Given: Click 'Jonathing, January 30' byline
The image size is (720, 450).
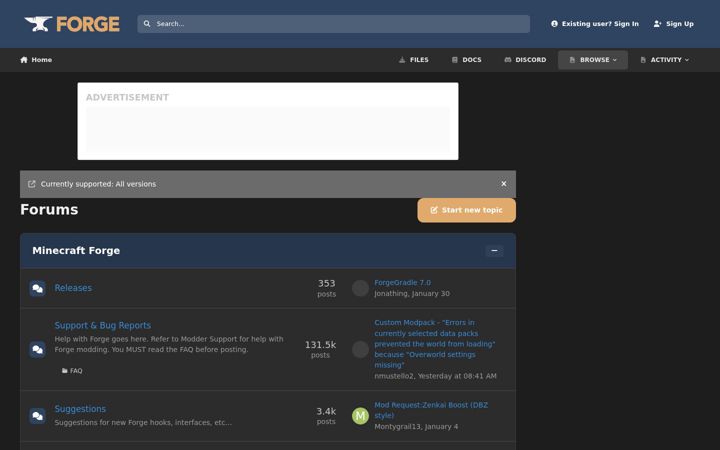Looking at the screenshot, I should click(412, 293).
